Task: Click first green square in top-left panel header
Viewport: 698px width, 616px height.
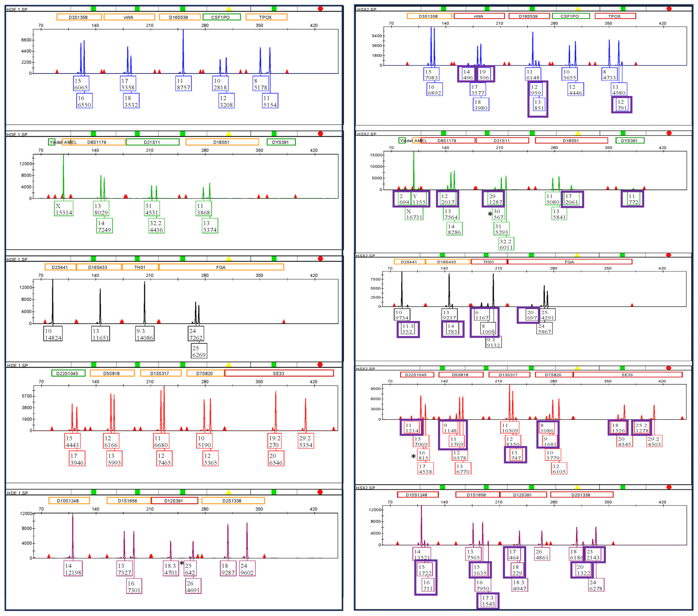Action: tap(93, 9)
